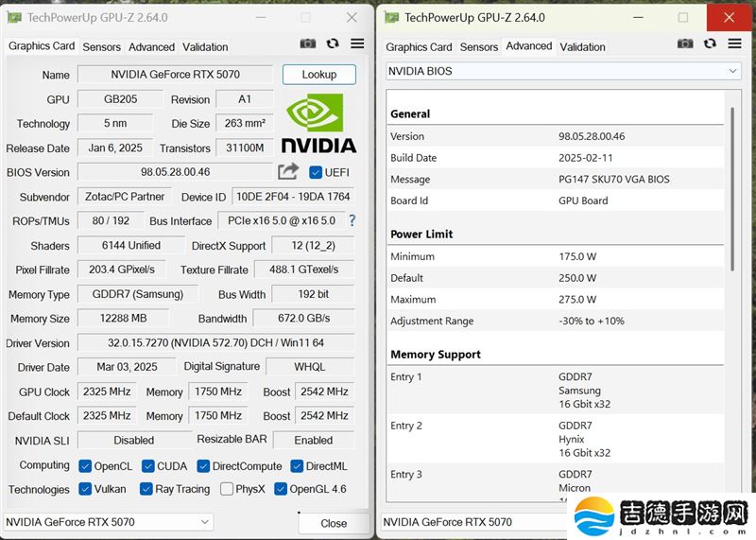Click the Message value PG147 SKU70 VGA BIOS
This screenshot has width=756, height=540.
[x=613, y=179]
